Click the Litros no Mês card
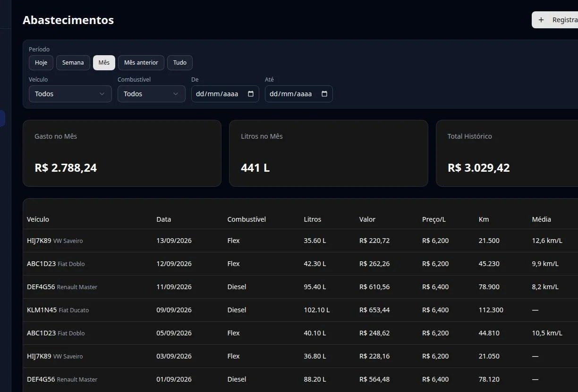Image resolution: width=578 pixels, height=392 pixels. pyautogui.click(x=329, y=153)
